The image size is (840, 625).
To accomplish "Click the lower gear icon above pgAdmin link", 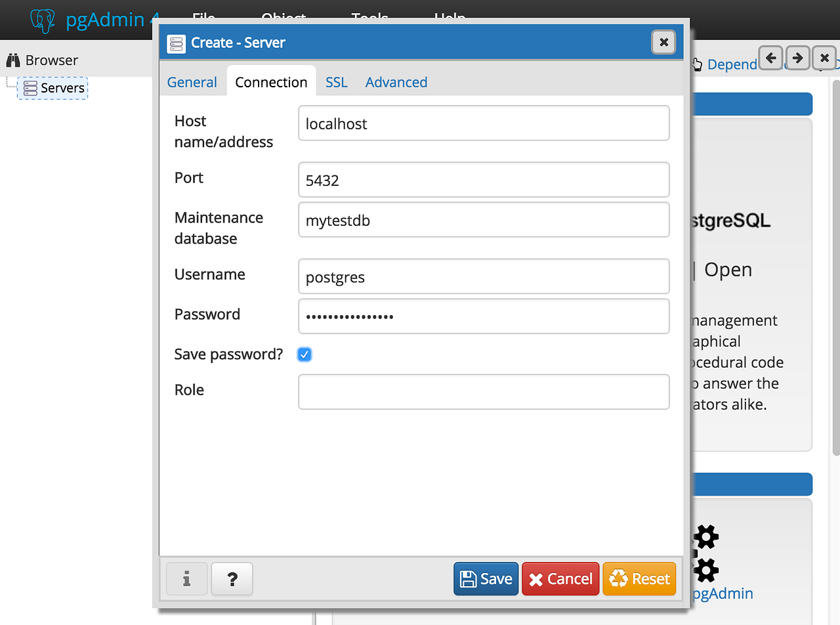I will 705,569.
